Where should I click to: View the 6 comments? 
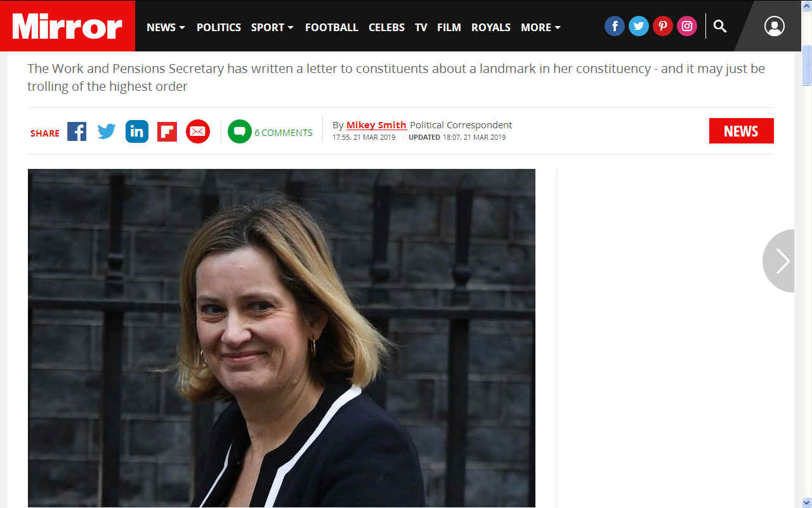270,132
